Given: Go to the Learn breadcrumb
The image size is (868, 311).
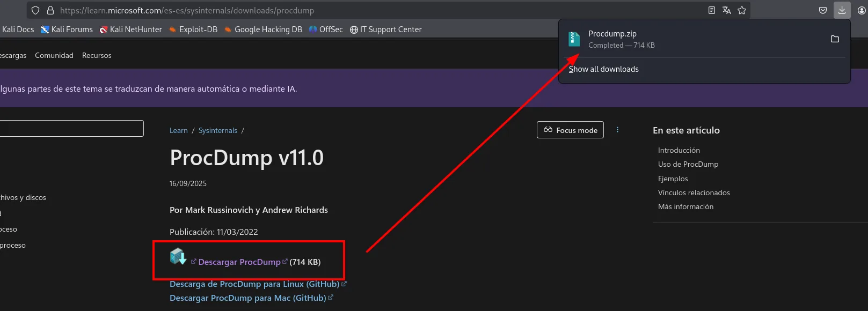Looking at the screenshot, I should tap(179, 130).
